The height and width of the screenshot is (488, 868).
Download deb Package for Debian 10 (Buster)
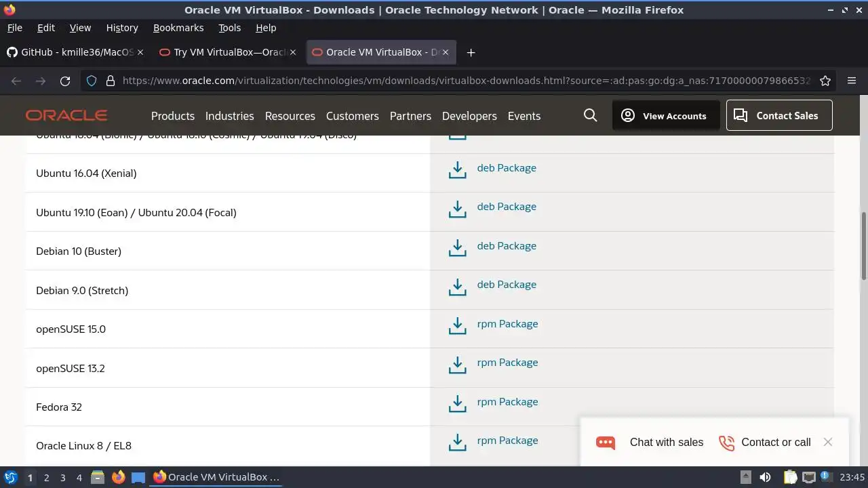(x=507, y=246)
